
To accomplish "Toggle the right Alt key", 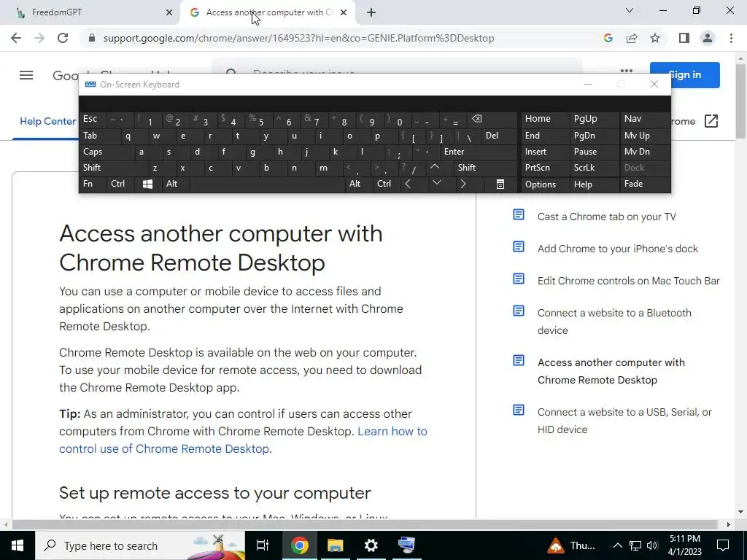I will click(x=358, y=184).
